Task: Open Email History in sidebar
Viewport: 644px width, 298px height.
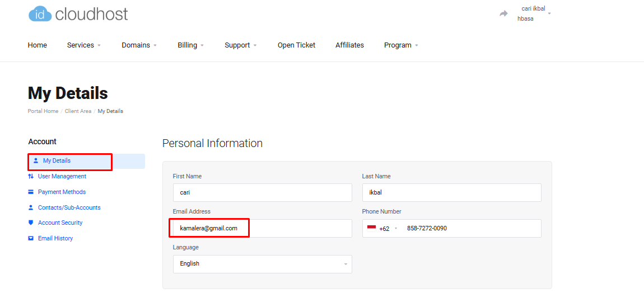Action: 55,238
